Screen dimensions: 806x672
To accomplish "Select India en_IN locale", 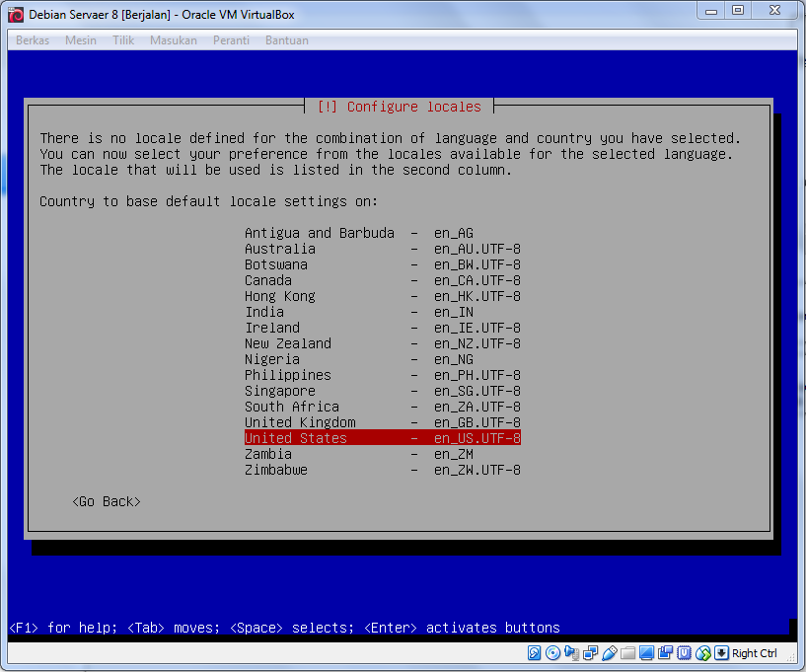I will point(383,312).
